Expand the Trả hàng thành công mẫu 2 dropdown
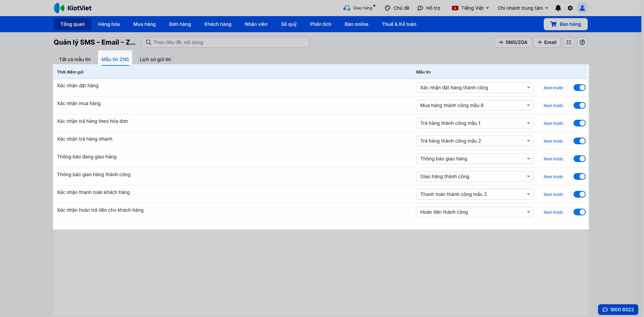 click(474, 141)
